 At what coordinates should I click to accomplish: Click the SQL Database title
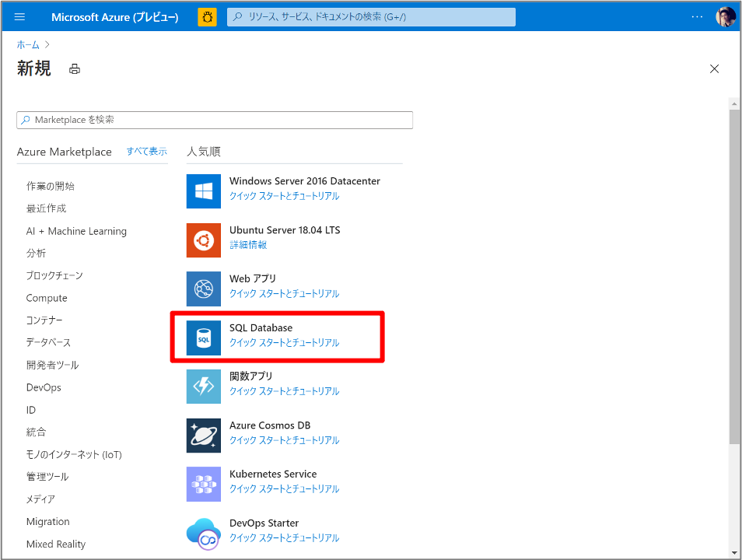point(261,328)
